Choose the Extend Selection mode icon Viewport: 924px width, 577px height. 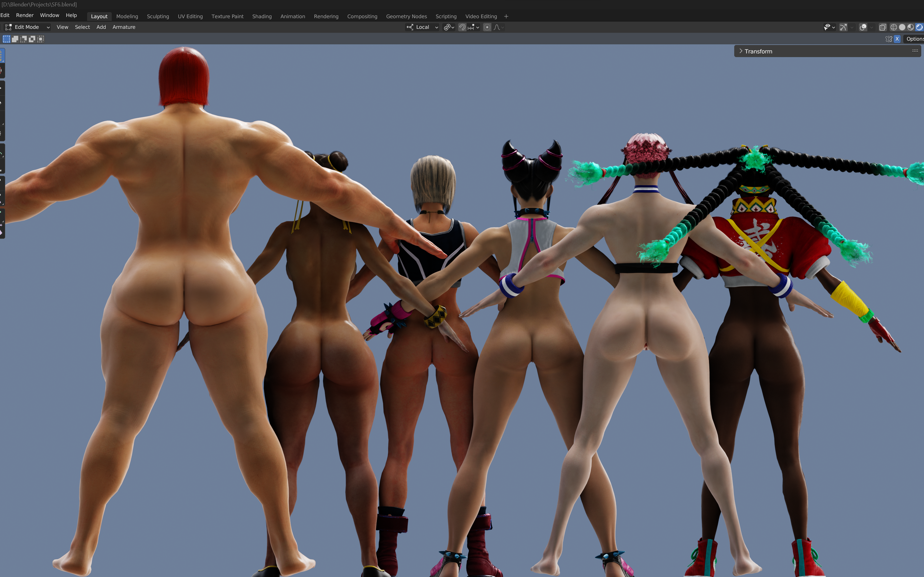[x=15, y=39]
